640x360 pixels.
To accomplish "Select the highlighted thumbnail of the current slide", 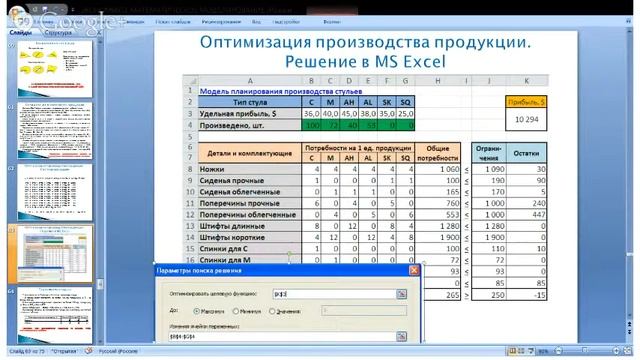I will pyautogui.click(x=55, y=254).
